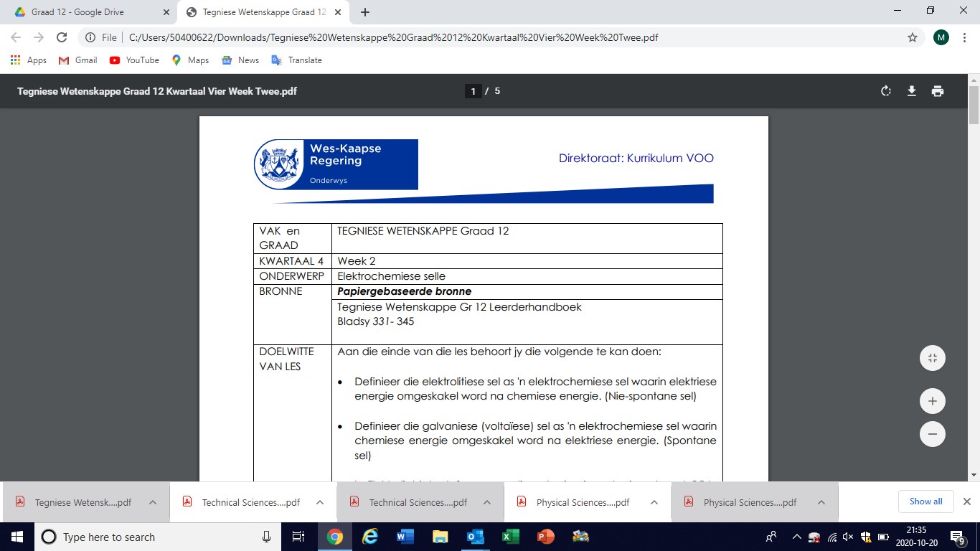Click 'Direktoraat: Kurrikulum VOO' text
Viewport: 980px width, 551px height.
click(636, 159)
